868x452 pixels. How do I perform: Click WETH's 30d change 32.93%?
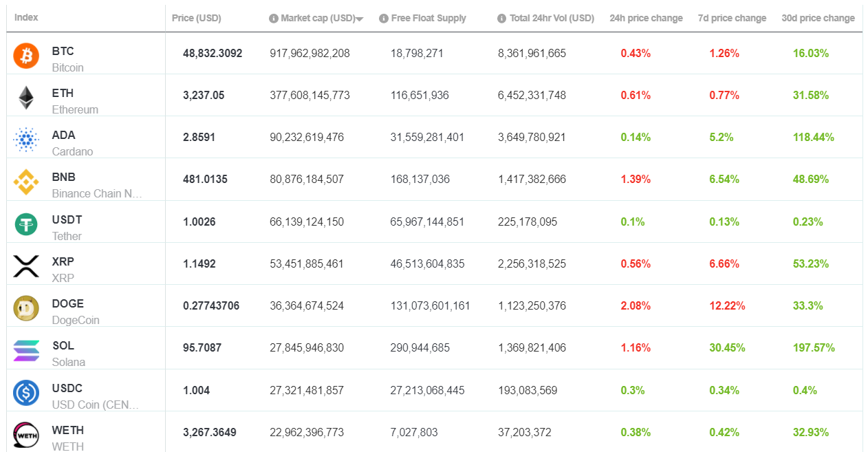click(x=810, y=432)
